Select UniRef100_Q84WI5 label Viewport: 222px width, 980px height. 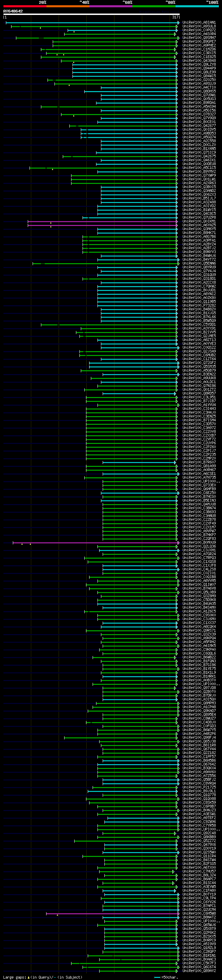199,76
